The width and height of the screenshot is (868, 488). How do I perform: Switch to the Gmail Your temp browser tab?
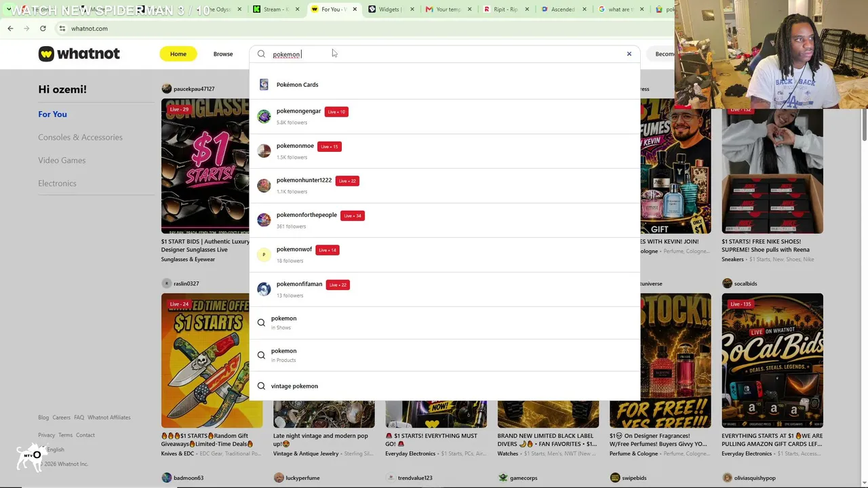click(x=448, y=9)
